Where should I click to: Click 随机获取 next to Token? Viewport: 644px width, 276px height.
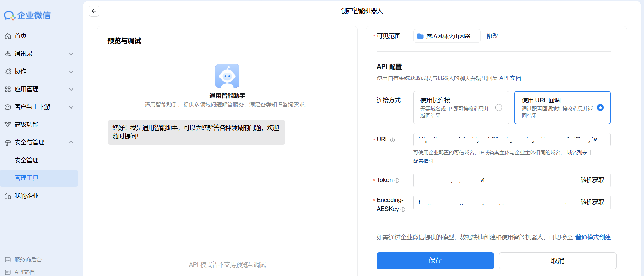(x=592, y=180)
